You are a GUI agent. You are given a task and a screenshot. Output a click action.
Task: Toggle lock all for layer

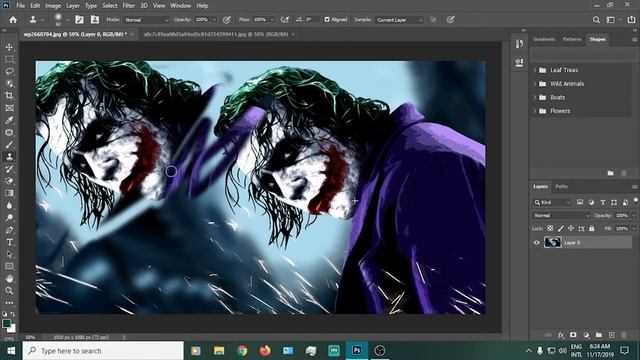(x=592, y=229)
